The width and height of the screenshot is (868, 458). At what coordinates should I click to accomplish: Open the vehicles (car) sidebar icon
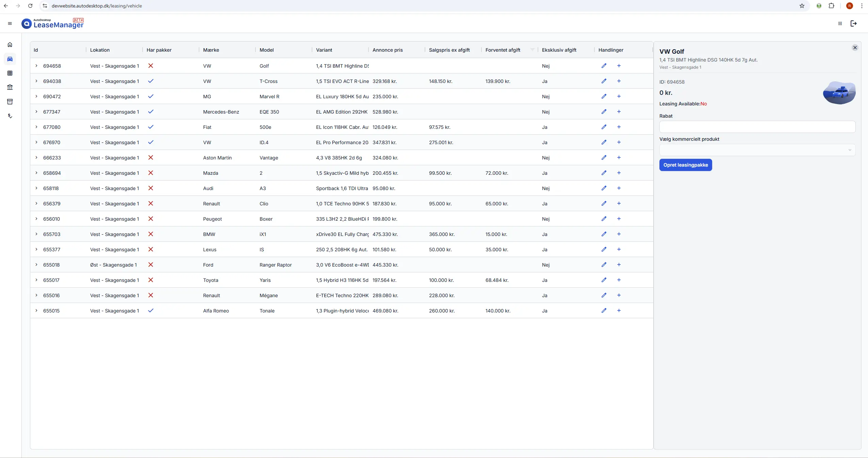10,59
